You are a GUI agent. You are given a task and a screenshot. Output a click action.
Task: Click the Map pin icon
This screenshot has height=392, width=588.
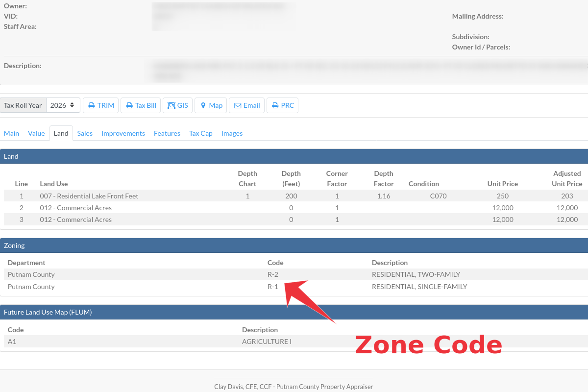coord(203,105)
